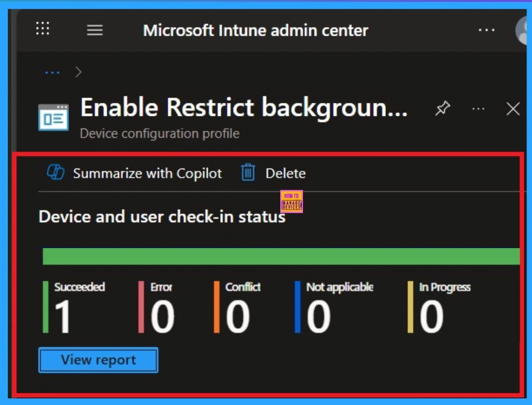Click the trash can Delete icon
The width and height of the screenshot is (532, 405).
click(248, 172)
